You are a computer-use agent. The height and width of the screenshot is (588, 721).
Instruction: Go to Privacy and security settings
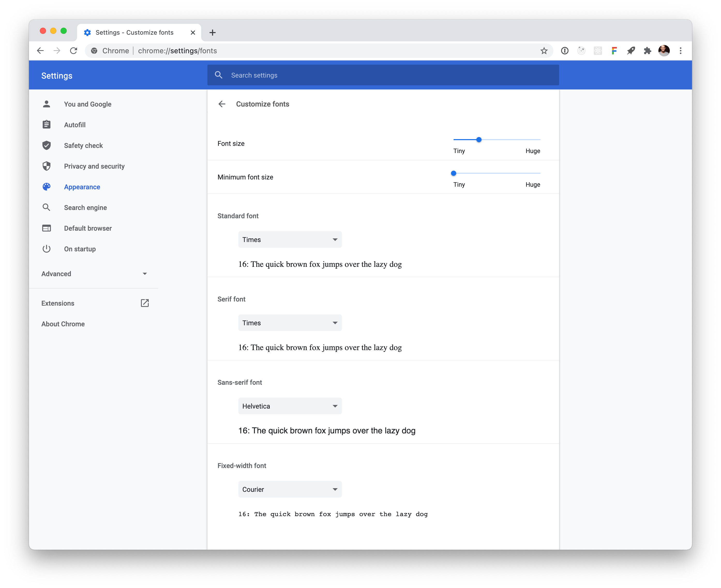tap(94, 166)
